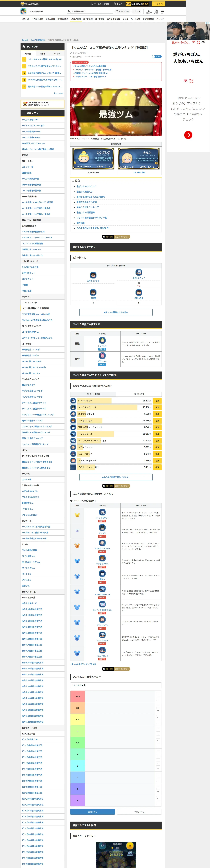Screen dimensions: 210x868
Task: Vote for マレウスドラコニア
Action: point(157,407)
